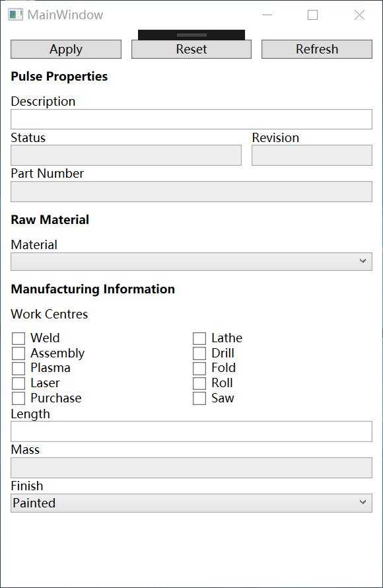Maximize the MainWindow window
The height and width of the screenshot is (588, 383).
312,15
